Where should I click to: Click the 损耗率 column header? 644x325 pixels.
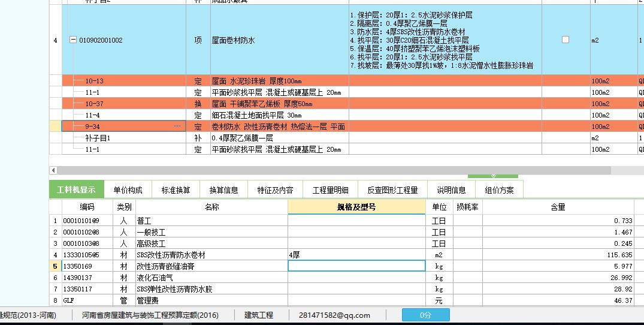467,207
